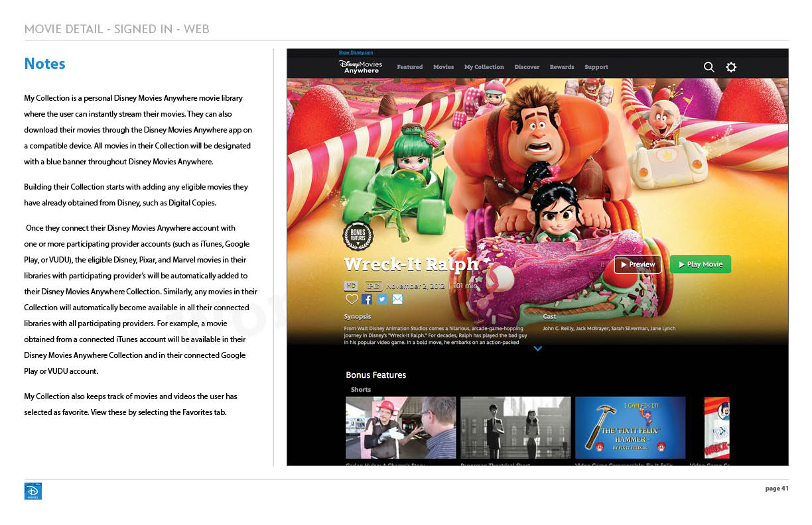Click the Synopsis heading
Image resolution: width=812 pixels, height=525 pixels.
pos(358,317)
